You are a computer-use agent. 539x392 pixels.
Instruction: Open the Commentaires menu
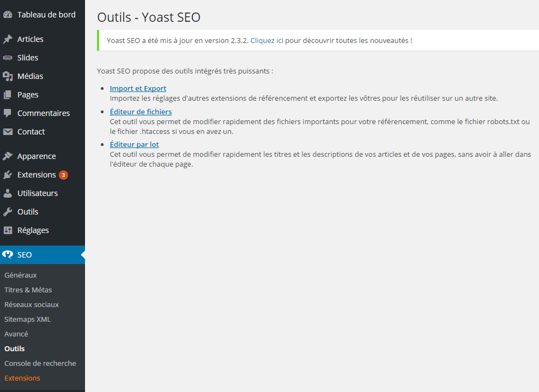43,113
